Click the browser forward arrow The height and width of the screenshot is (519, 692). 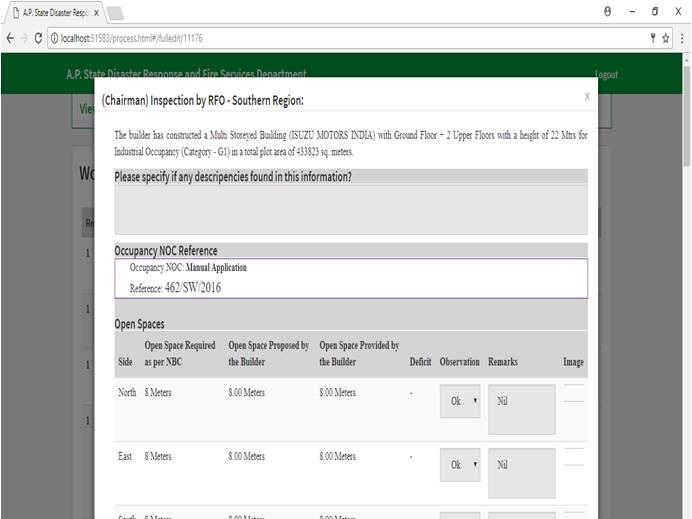pyautogui.click(x=24, y=38)
